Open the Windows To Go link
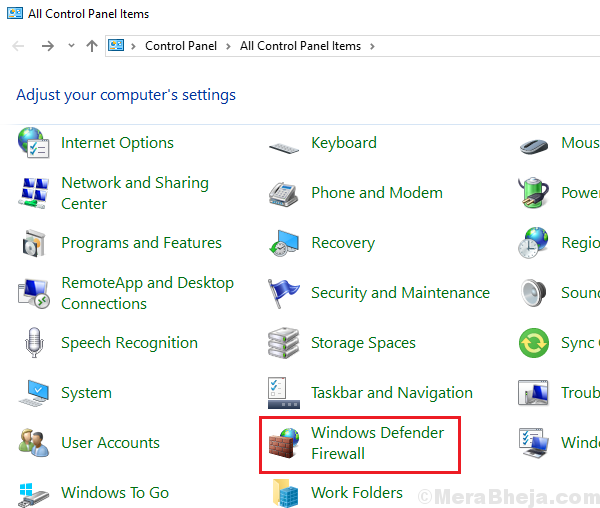The width and height of the screenshot is (600, 508). [x=115, y=493]
